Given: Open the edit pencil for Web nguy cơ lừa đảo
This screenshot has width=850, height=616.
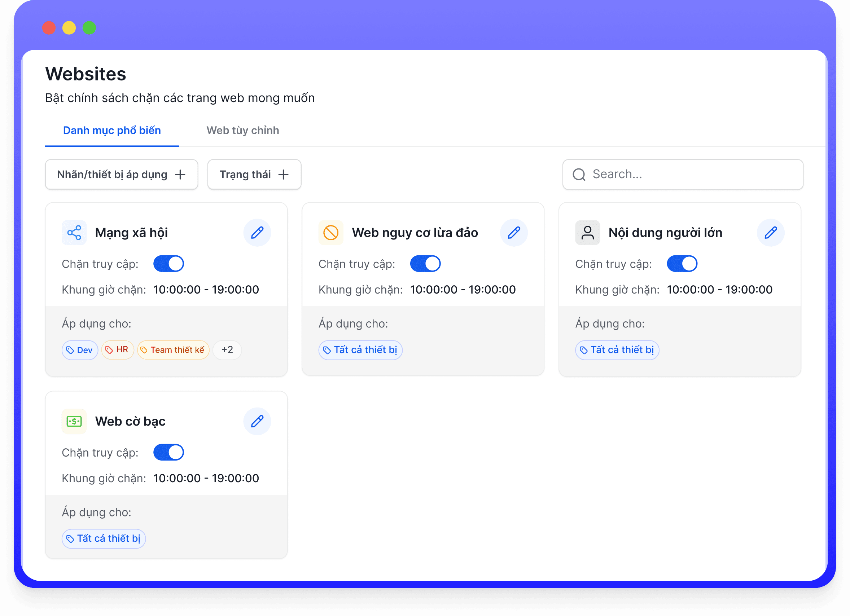Looking at the screenshot, I should point(514,232).
